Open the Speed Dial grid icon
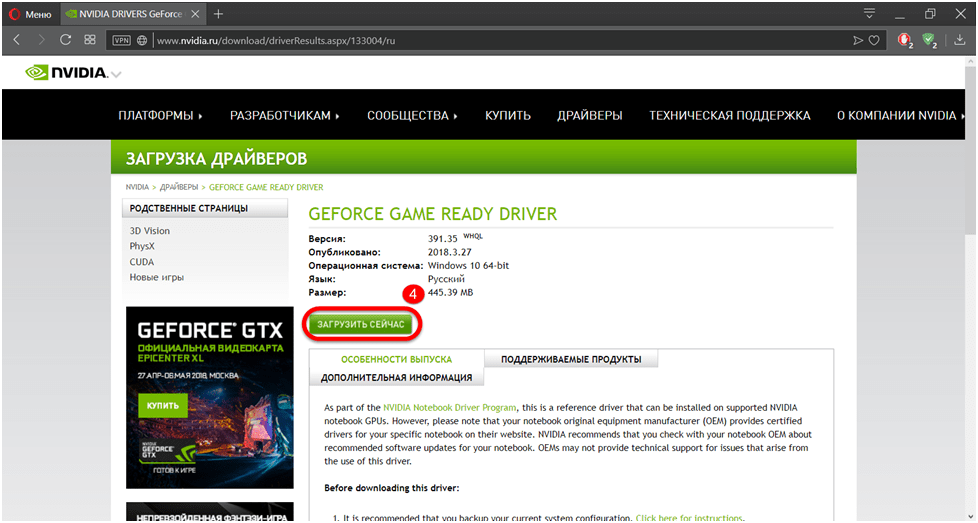This screenshot has width=978, height=523. point(90,40)
